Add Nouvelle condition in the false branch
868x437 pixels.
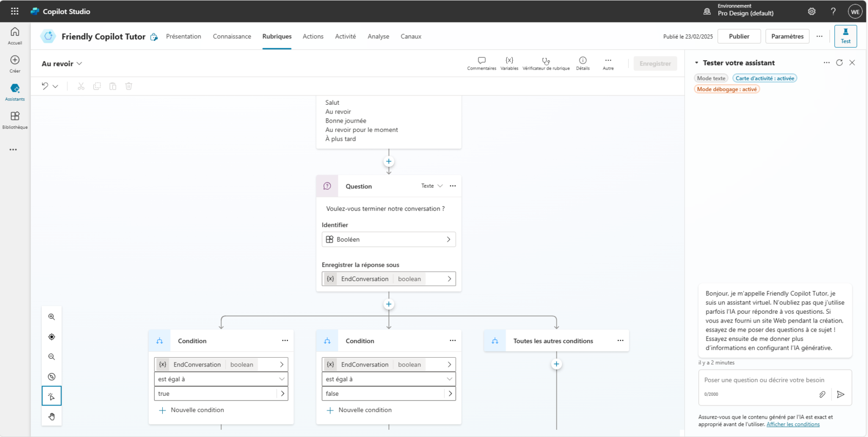pos(359,410)
